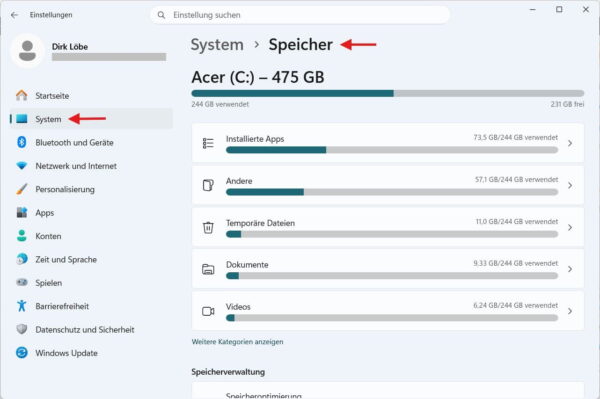Click the Startseite home icon
Viewport: 600px width, 399px height.
click(x=22, y=95)
